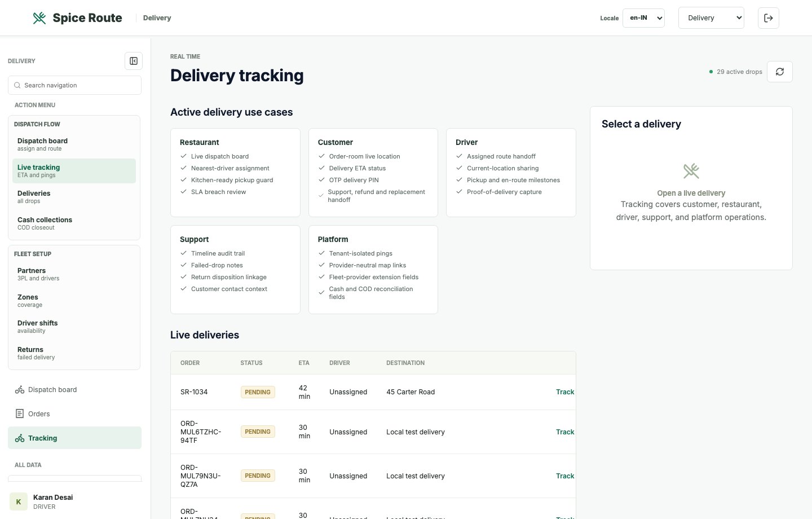Click checkmark beside Tenant-isolated pings

(x=321, y=253)
